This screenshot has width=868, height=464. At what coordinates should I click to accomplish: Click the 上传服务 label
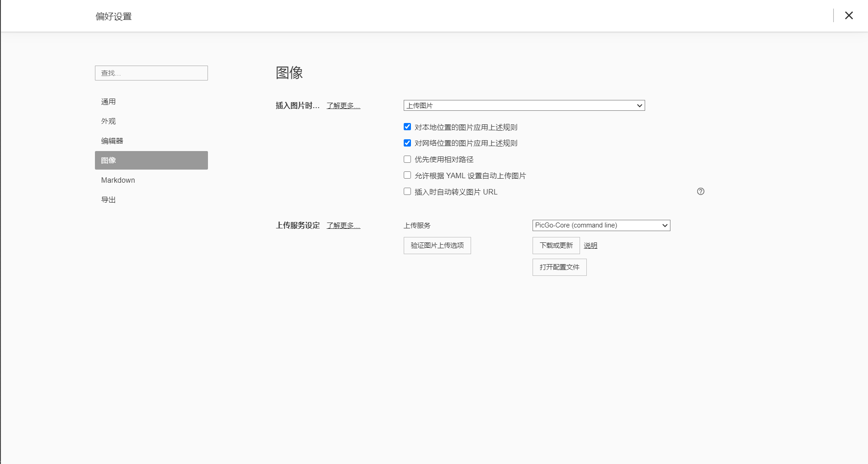coord(417,225)
